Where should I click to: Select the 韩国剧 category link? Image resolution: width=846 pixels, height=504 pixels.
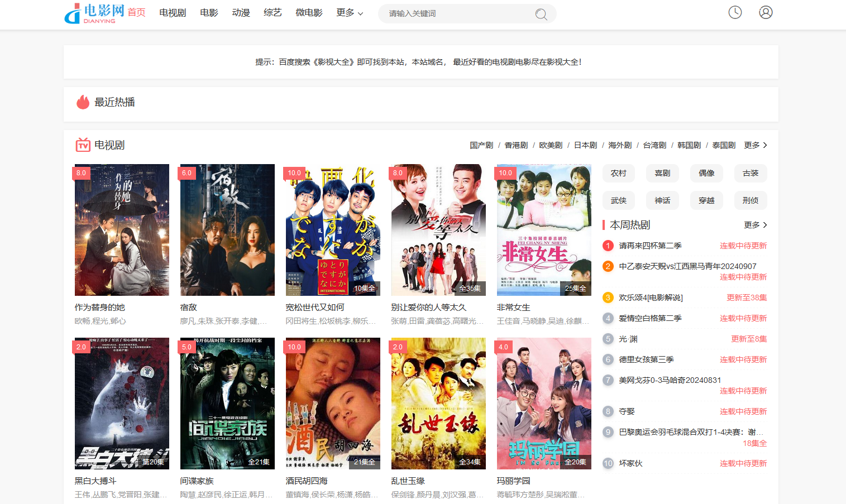click(689, 145)
